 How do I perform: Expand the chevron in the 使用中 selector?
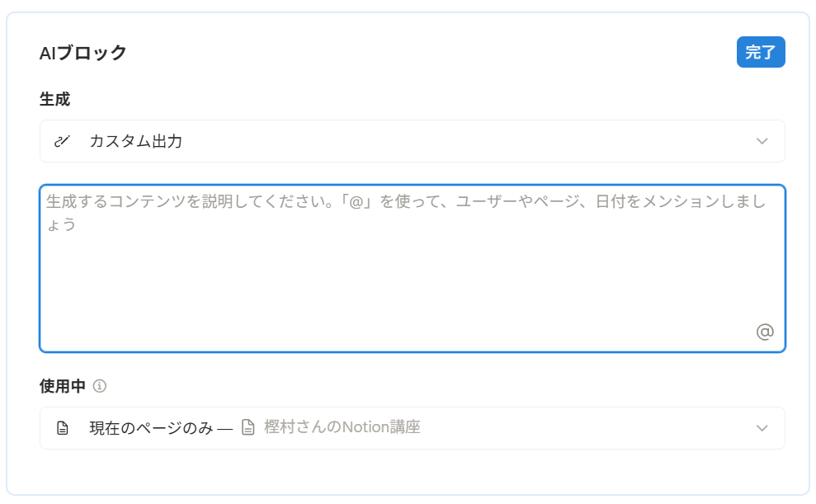click(762, 428)
